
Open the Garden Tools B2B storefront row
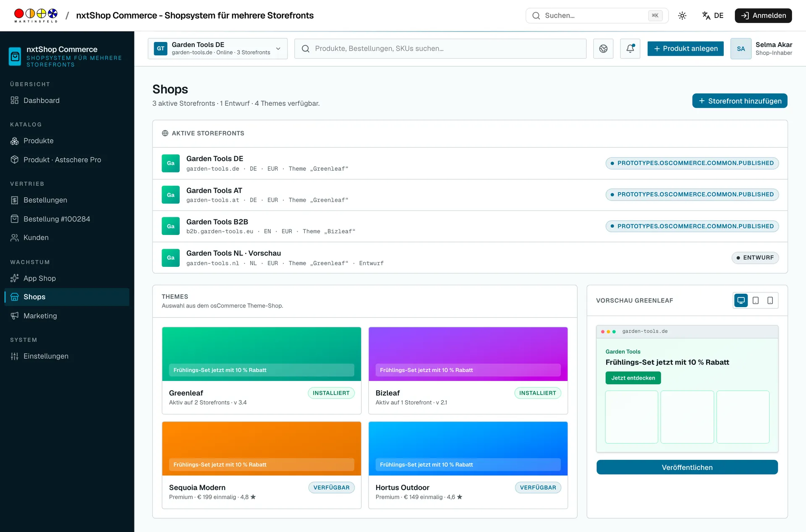pyautogui.click(x=470, y=226)
